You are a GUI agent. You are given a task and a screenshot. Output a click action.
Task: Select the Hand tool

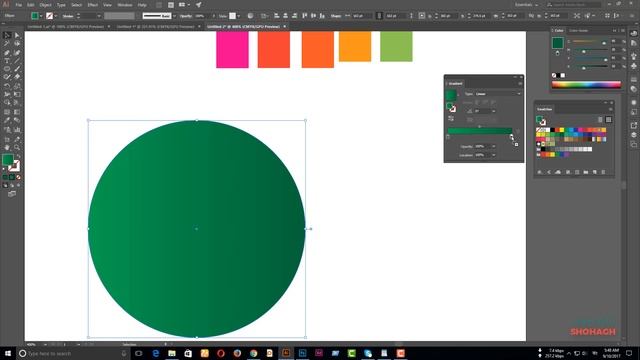point(7,147)
